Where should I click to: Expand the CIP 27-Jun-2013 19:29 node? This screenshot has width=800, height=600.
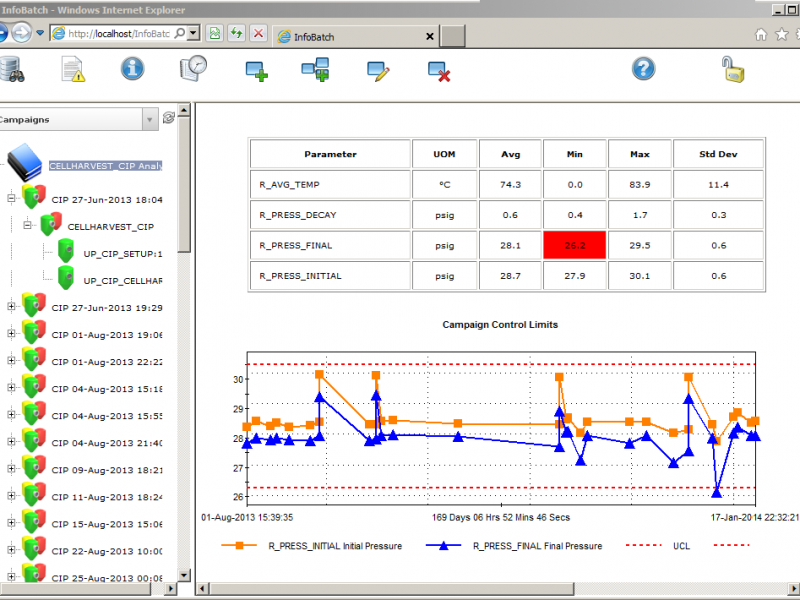click(11, 306)
